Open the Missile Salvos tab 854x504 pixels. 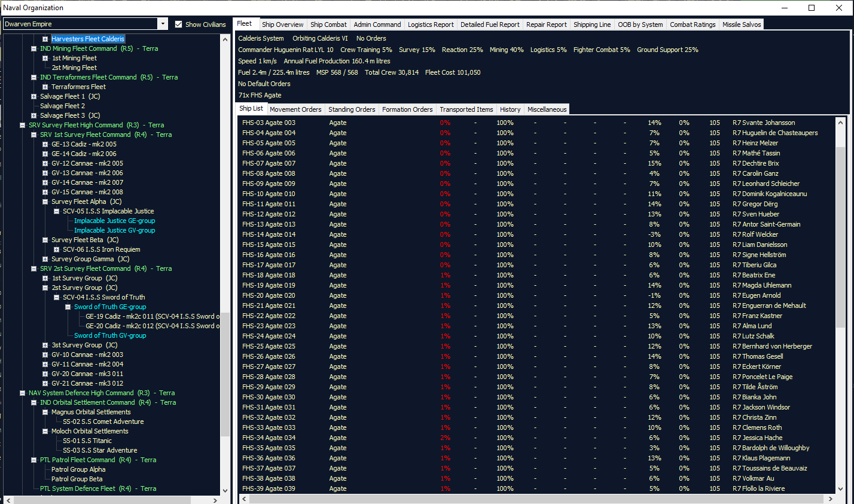(x=742, y=25)
